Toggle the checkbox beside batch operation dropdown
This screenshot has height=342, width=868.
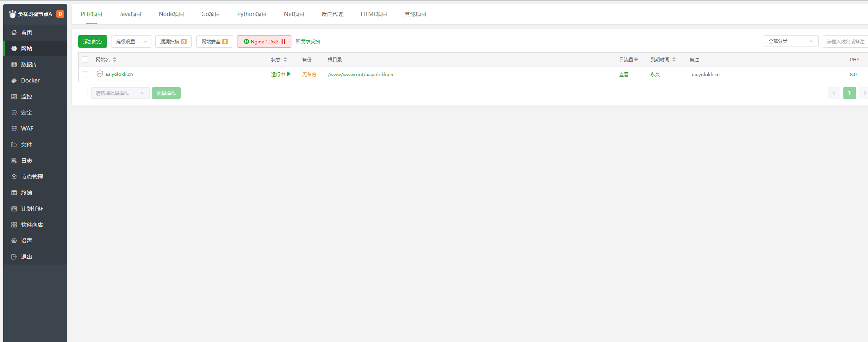pos(85,93)
